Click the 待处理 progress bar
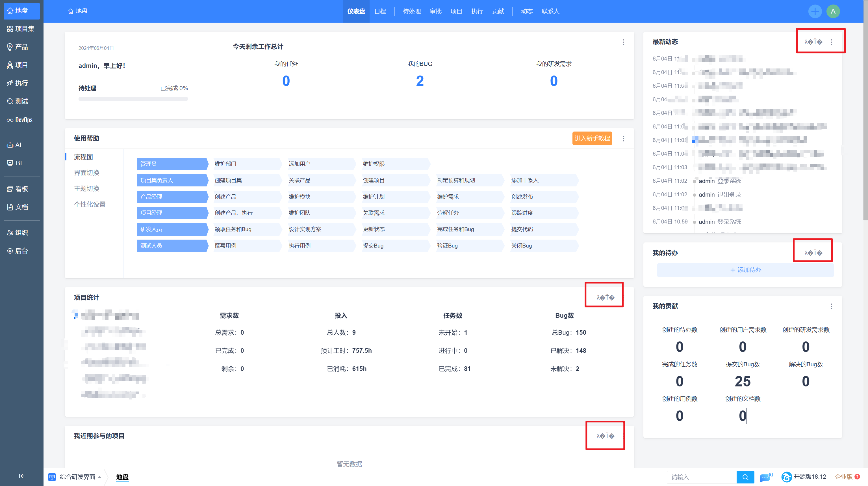 coord(133,99)
